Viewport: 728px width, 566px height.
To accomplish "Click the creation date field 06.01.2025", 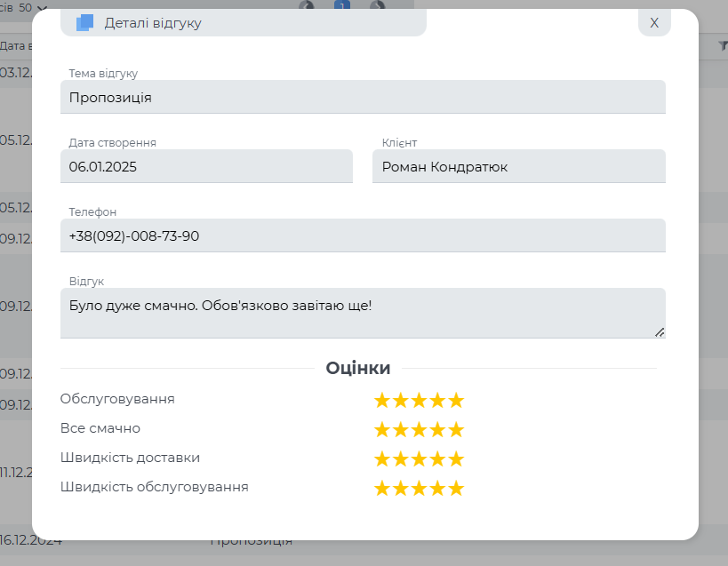I will [206, 166].
